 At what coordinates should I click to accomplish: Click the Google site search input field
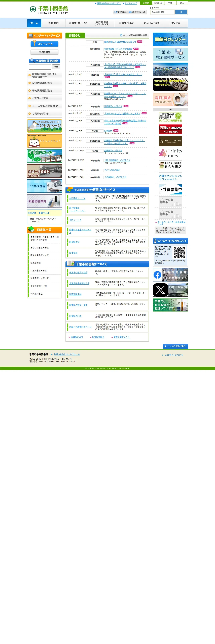163,12
